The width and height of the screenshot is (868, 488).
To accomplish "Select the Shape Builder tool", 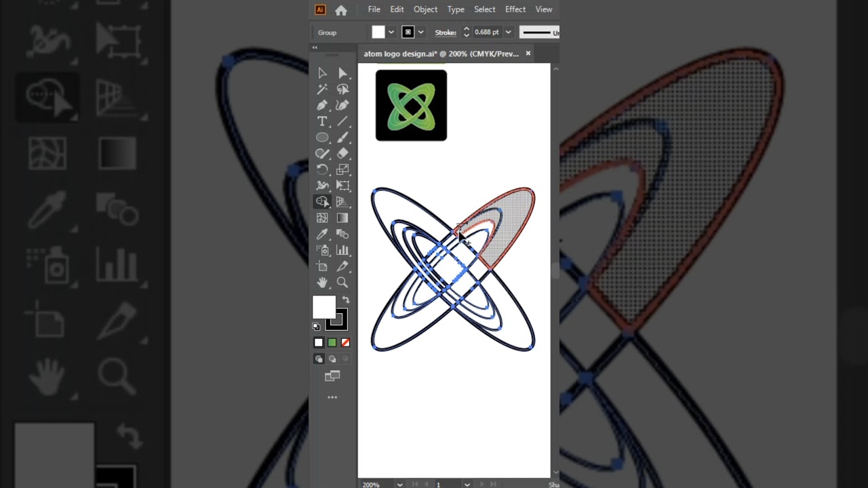I will [x=322, y=202].
